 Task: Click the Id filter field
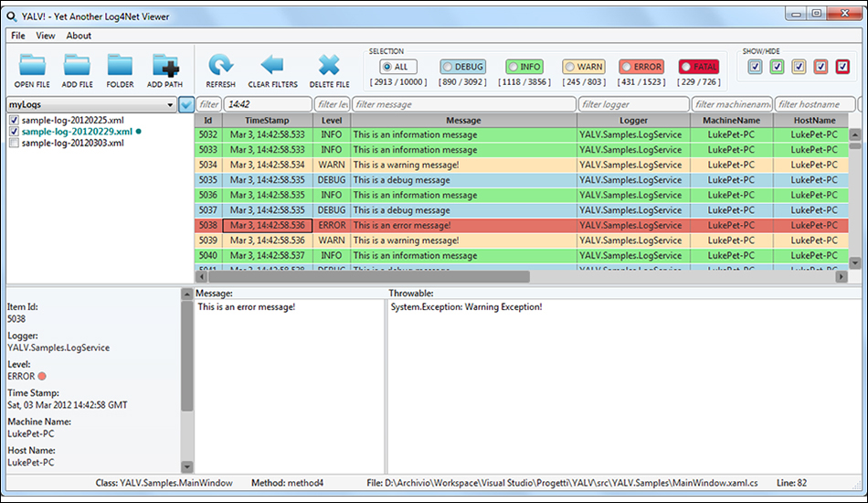pos(208,104)
